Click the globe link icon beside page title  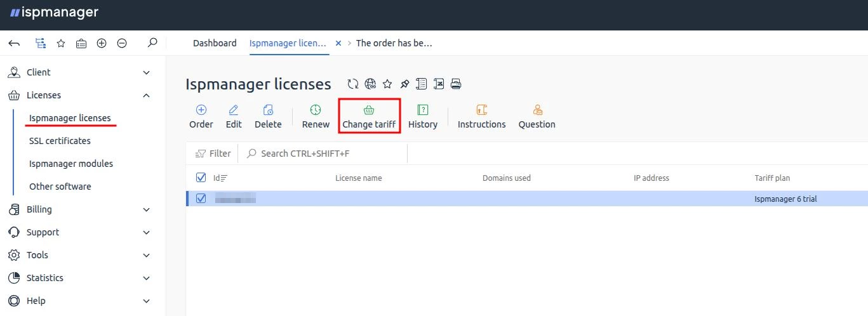tap(370, 84)
